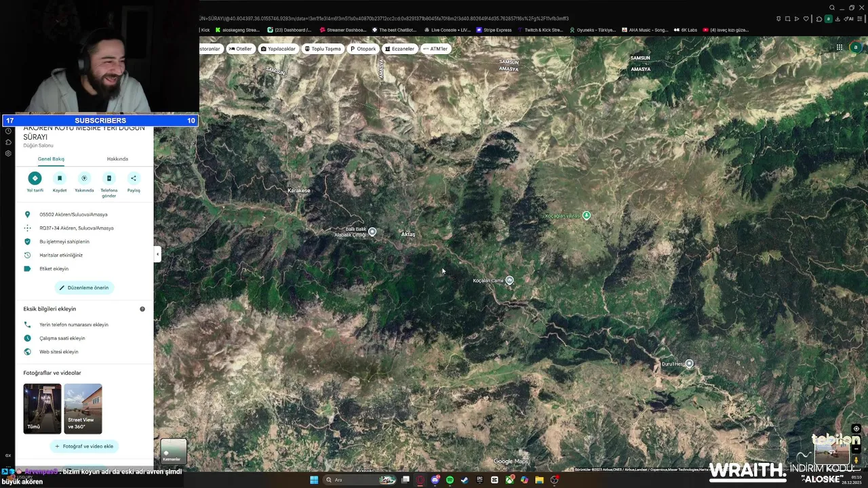The image size is (868, 488).
Task: Click the browser address bar URL
Action: coord(384,18)
